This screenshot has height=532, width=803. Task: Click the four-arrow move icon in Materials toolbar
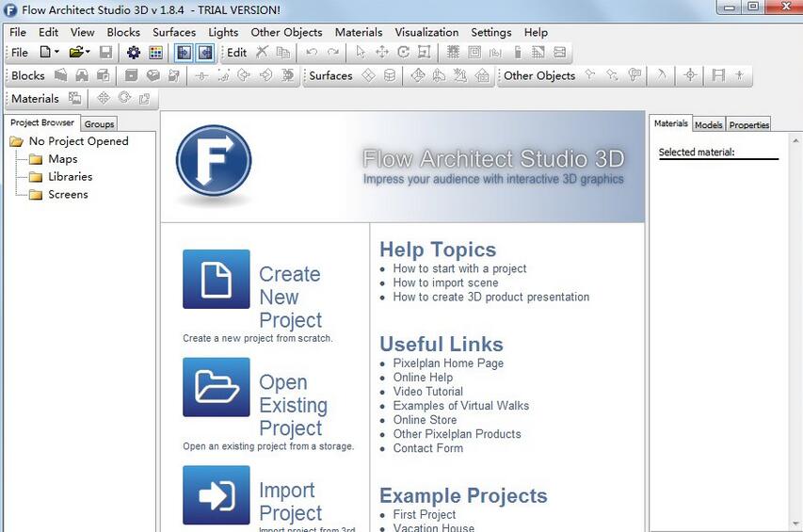(104, 98)
